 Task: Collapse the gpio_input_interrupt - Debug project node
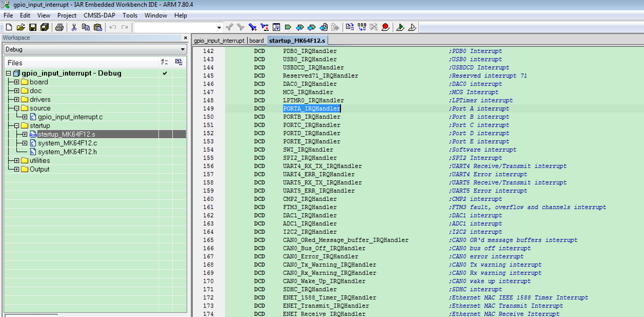tap(8, 74)
